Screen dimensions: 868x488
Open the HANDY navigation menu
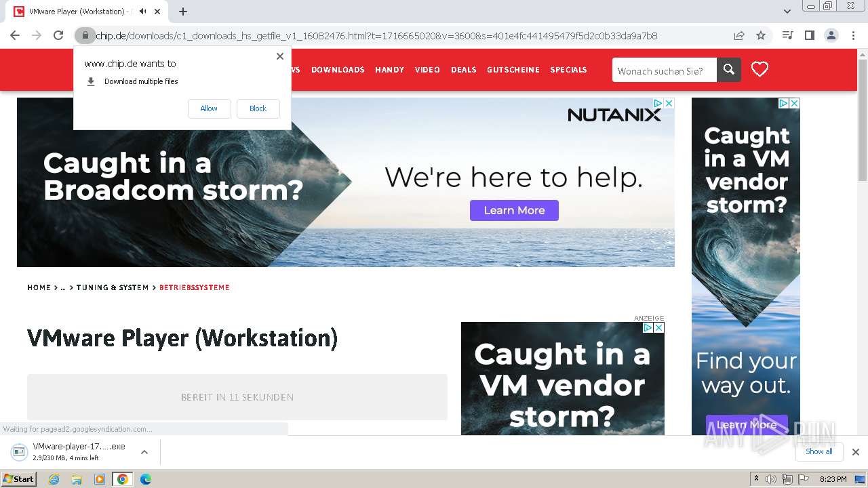click(389, 70)
